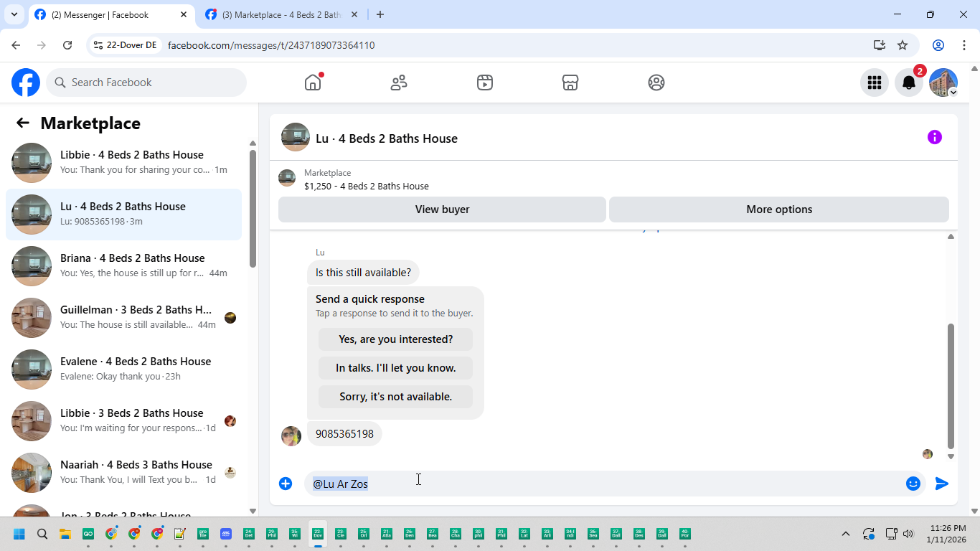Click Lu's avatar beside the 9085365198 message
The width and height of the screenshot is (980, 551).
[291, 436]
